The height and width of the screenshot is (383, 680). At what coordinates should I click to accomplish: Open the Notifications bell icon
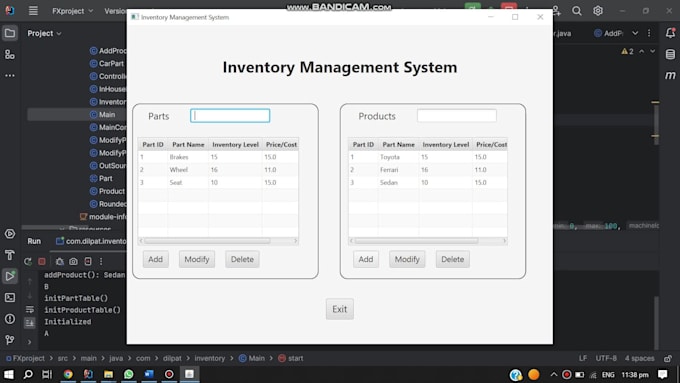[670, 33]
